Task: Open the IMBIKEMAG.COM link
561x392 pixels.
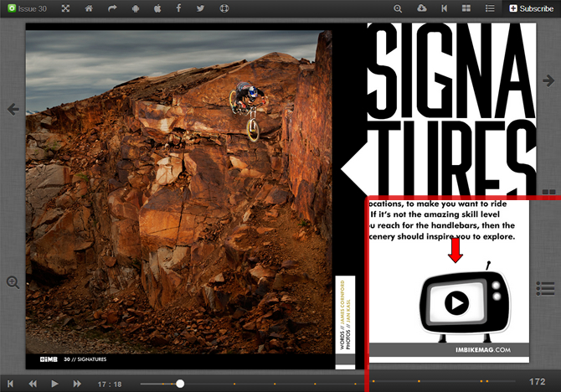Action: pos(483,350)
